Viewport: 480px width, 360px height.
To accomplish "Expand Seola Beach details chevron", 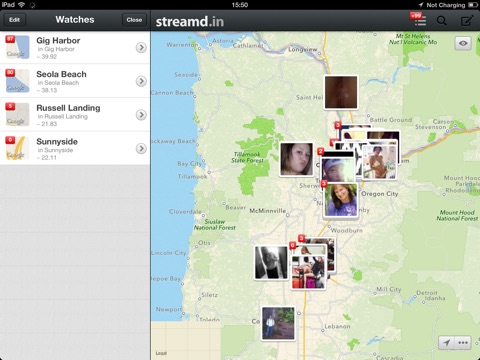I will [x=141, y=81].
